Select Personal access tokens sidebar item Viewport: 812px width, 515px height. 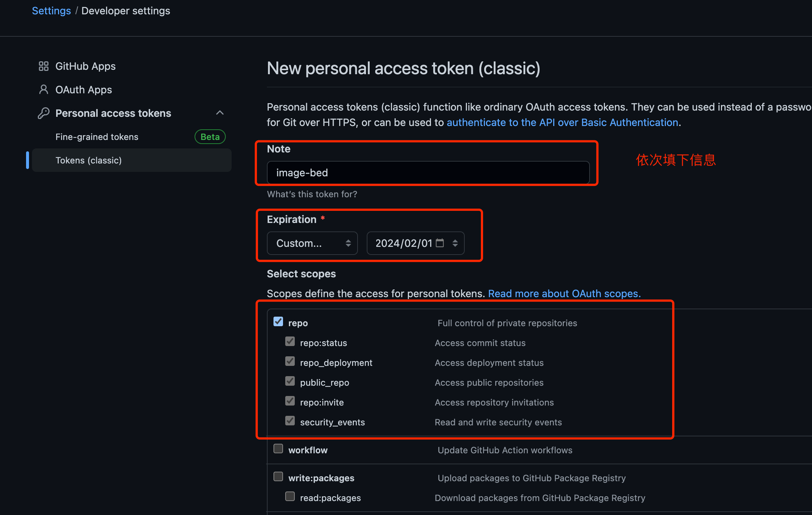point(113,113)
